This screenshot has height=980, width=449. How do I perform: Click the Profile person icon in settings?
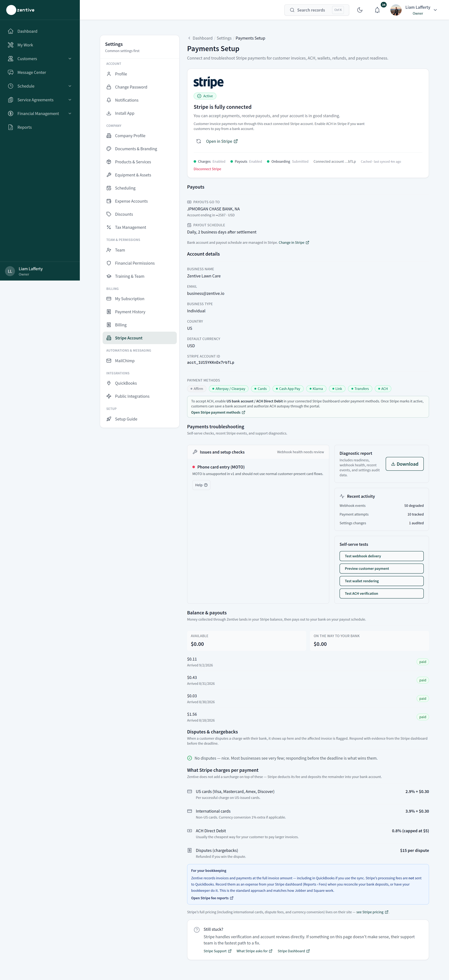[109, 74]
